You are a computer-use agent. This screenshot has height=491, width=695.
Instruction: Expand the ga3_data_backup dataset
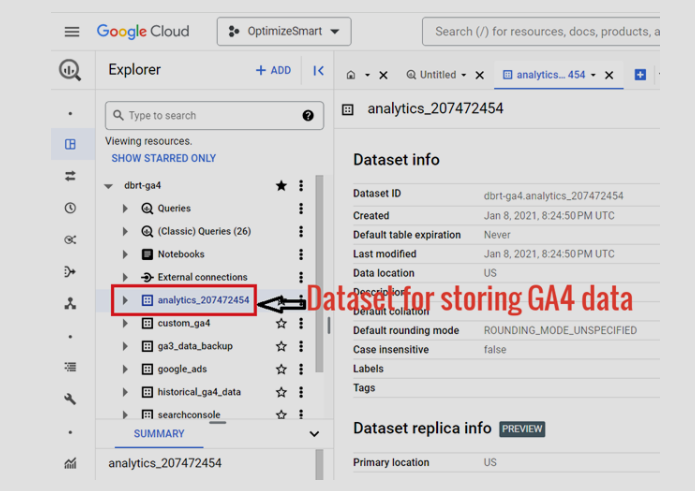pos(125,346)
